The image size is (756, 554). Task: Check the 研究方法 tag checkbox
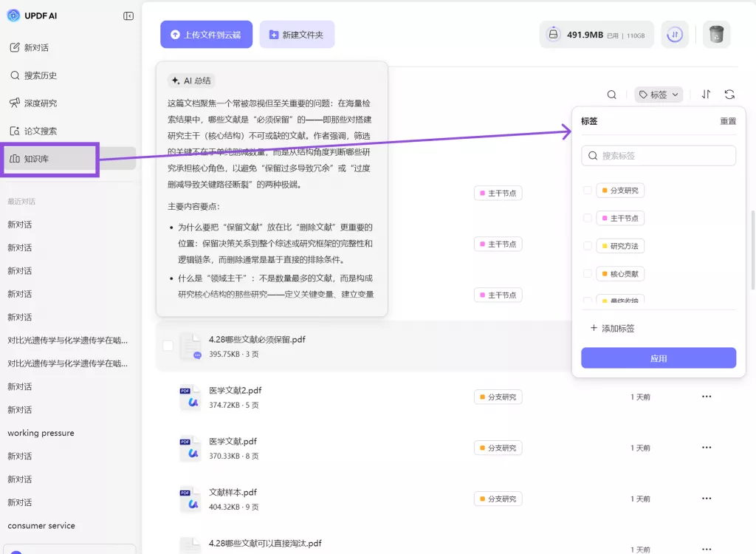(587, 246)
